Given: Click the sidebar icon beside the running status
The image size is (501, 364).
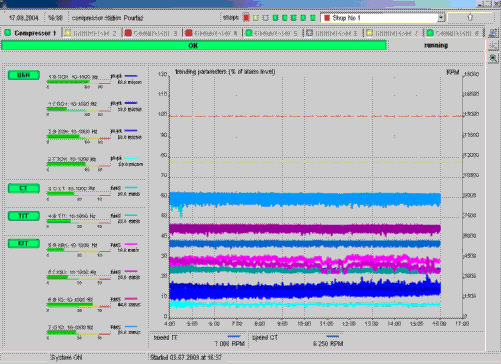Looking at the screenshot, I should tap(493, 45).
